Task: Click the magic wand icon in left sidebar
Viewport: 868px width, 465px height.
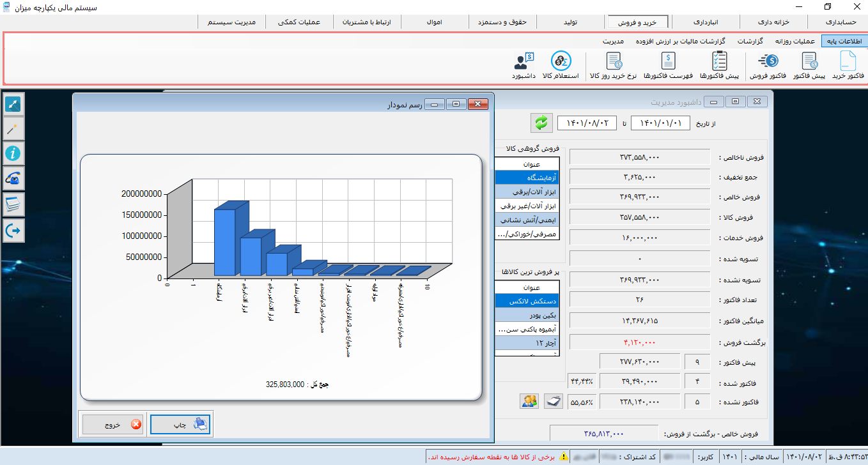Action: pos(13,129)
